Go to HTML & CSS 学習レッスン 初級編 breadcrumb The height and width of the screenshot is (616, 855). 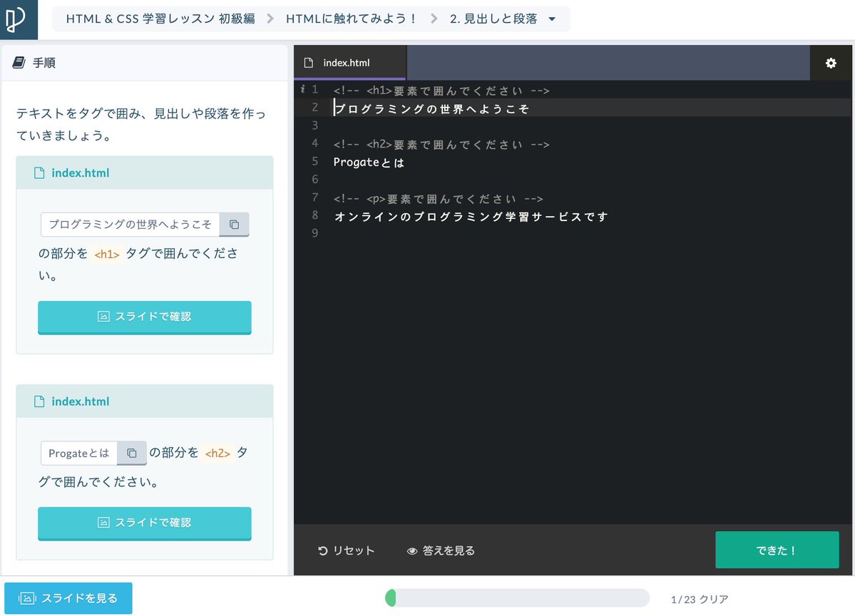pyautogui.click(x=160, y=19)
